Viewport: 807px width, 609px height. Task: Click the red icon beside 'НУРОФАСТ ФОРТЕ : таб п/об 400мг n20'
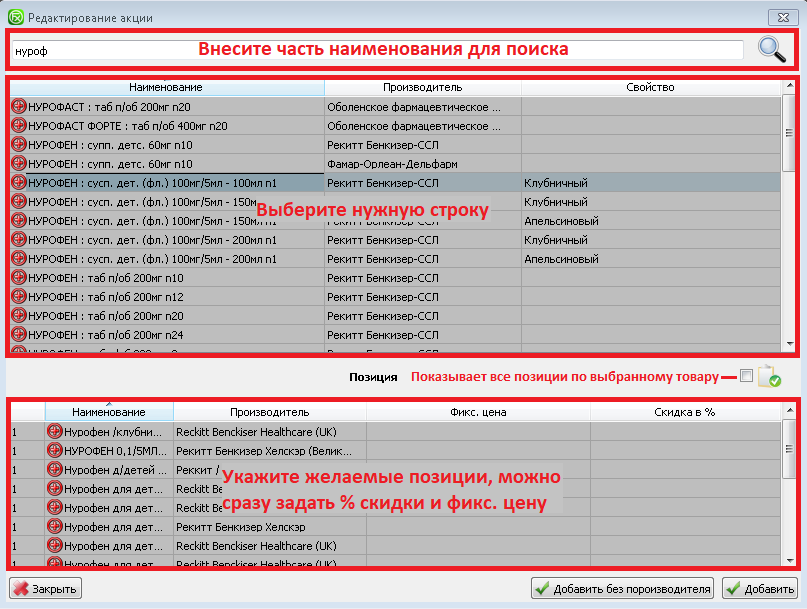pos(19,126)
